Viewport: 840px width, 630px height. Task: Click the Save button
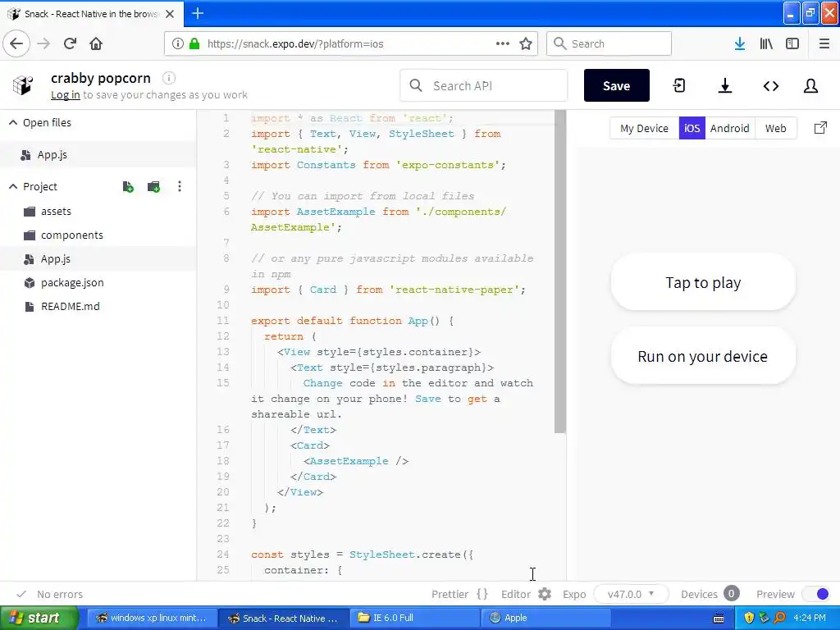coord(617,85)
